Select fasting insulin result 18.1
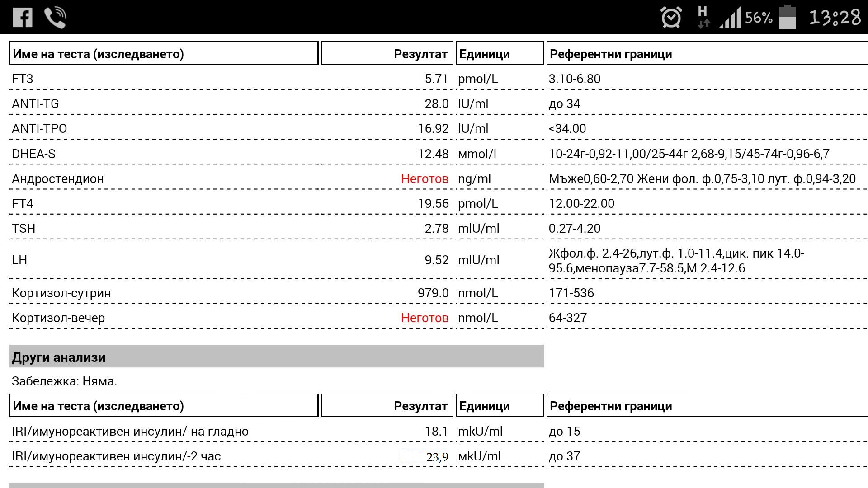This screenshot has width=868, height=488. 436,432
